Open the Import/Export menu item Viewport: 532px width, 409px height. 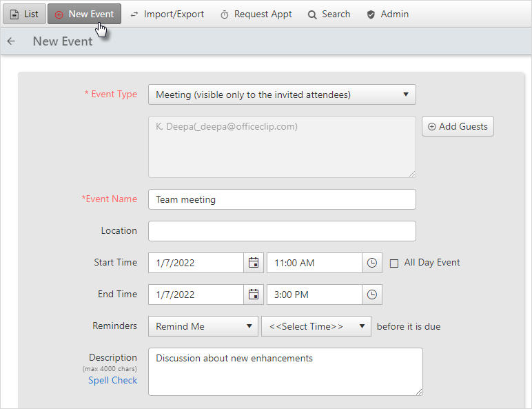click(x=167, y=14)
